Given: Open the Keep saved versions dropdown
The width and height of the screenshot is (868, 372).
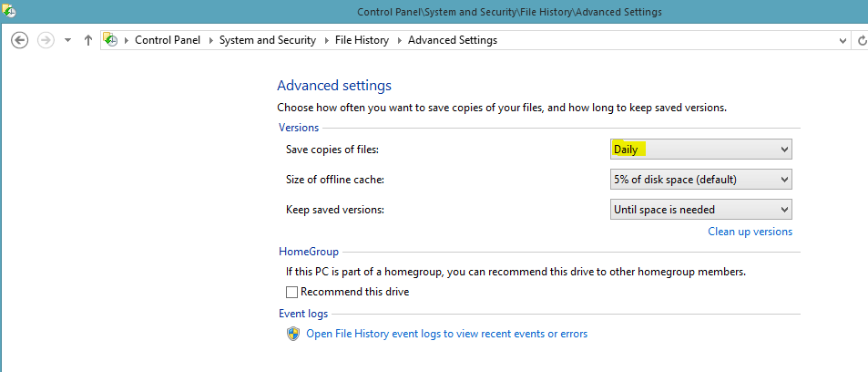Looking at the screenshot, I should (x=700, y=210).
